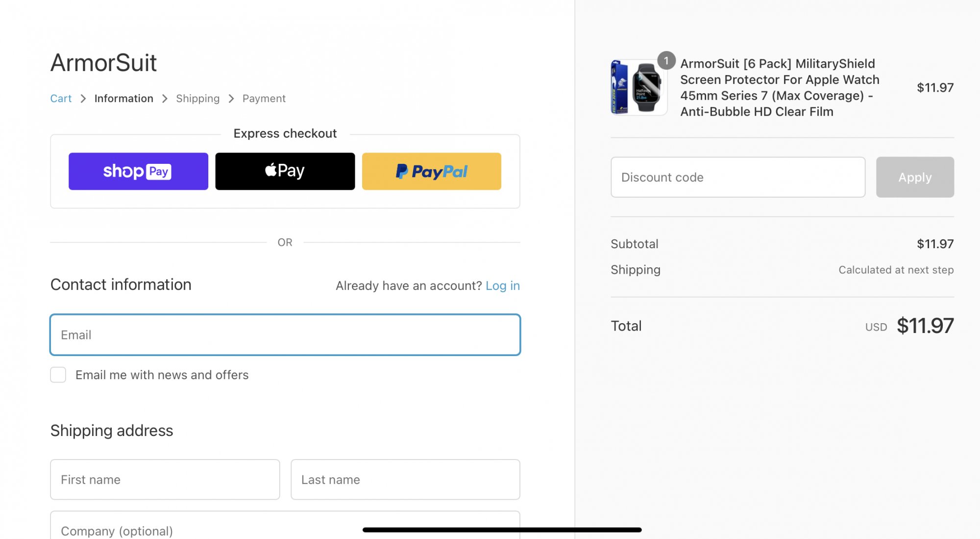Image resolution: width=980 pixels, height=539 pixels.
Task: Click the chevron after Cart breadcrumb
Action: (x=83, y=99)
